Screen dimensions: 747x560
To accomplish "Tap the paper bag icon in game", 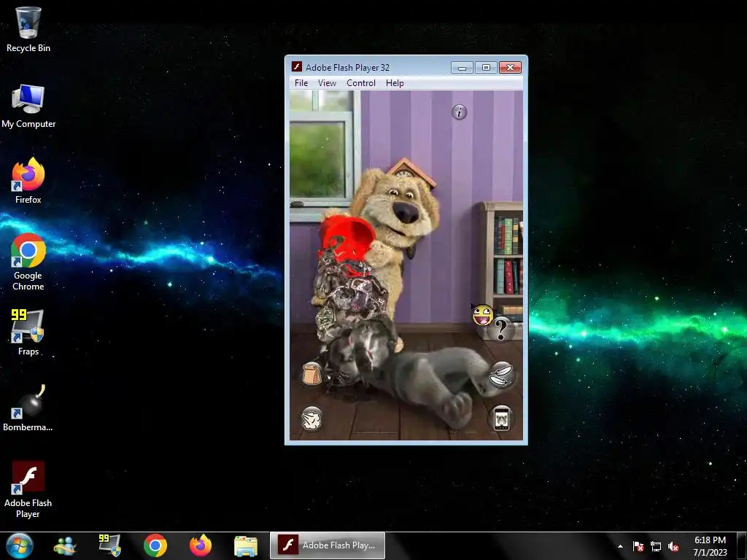I will 312,373.
